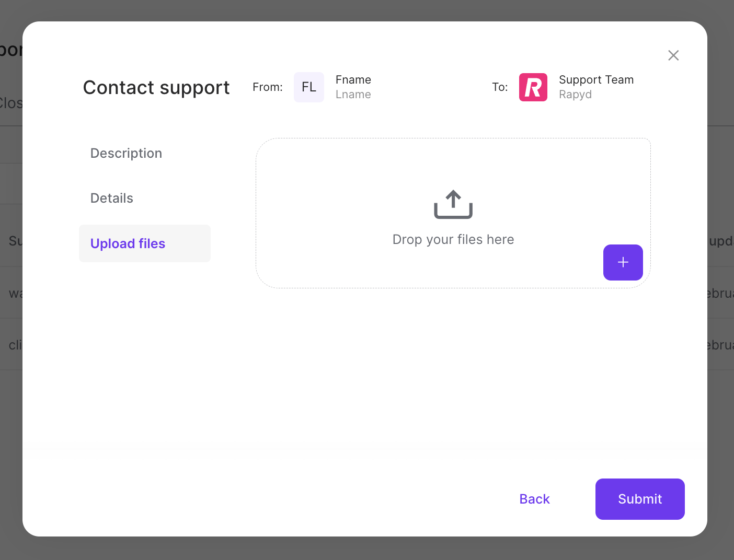Click the From: label
Viewport: 734px width, 560px height.
(267, 87)
